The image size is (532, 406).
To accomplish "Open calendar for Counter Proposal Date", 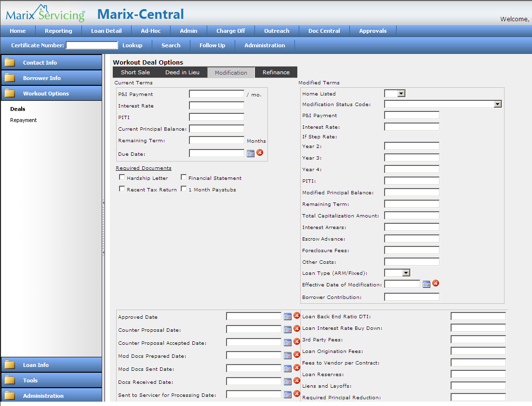I will click(x=287, y=329).
